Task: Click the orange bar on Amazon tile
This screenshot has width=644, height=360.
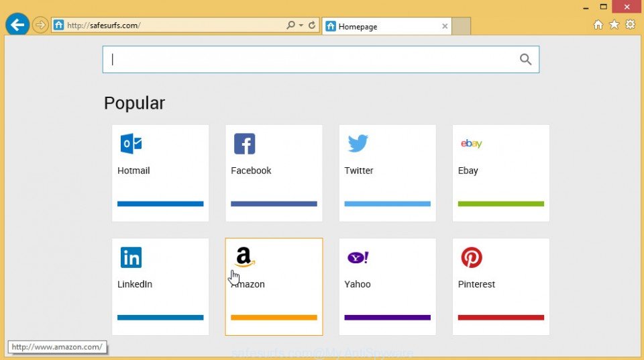Action: click(274, 317)
